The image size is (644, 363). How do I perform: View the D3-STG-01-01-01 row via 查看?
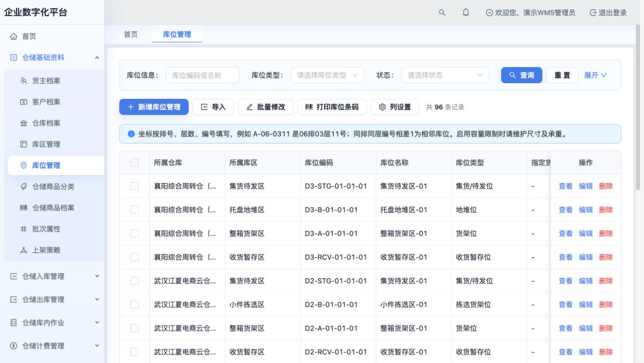click(x=566, y=186)
